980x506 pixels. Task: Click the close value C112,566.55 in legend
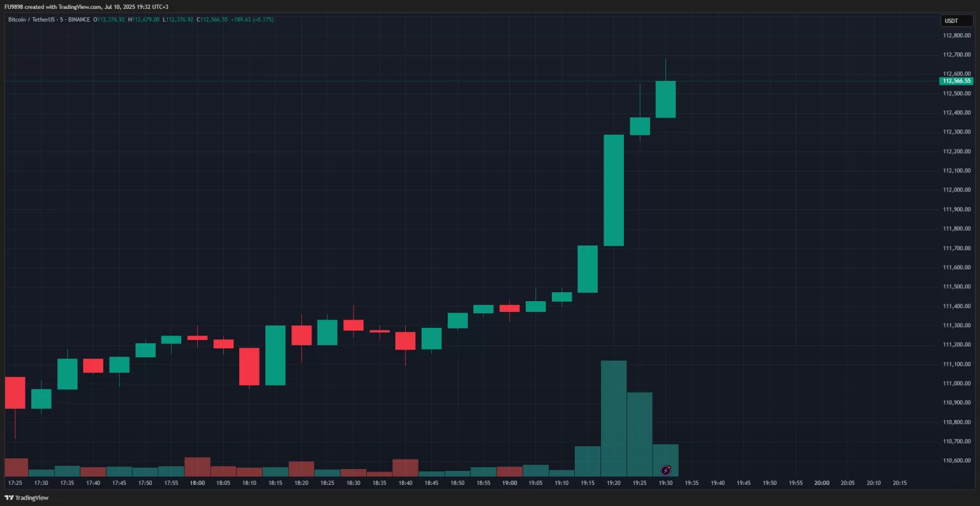point(212,20)
